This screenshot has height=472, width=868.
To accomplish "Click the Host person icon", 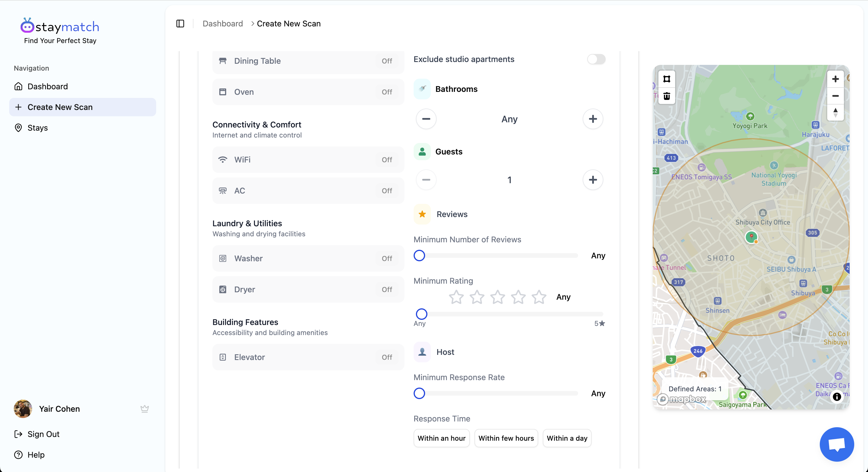I will click(422, 352).
